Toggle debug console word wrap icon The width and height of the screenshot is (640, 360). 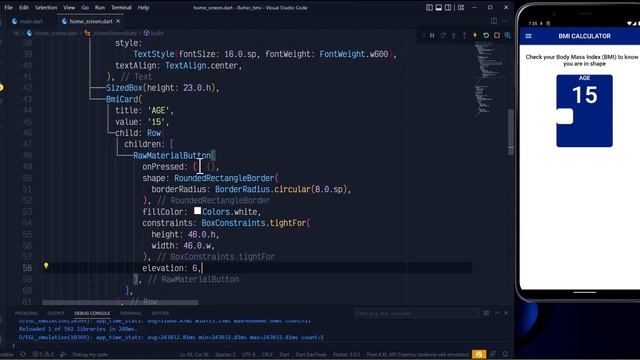(x=486, y=313)
